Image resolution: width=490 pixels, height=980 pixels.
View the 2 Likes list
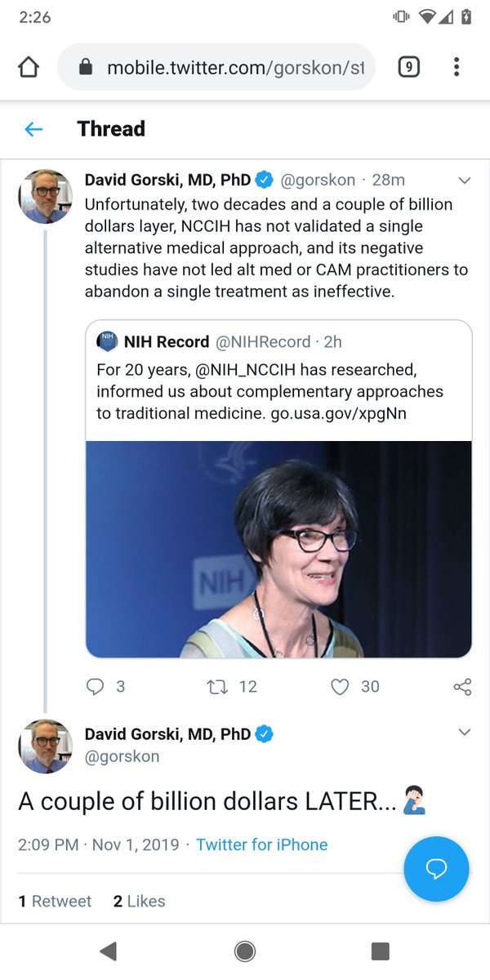click(x=139, y=901)
